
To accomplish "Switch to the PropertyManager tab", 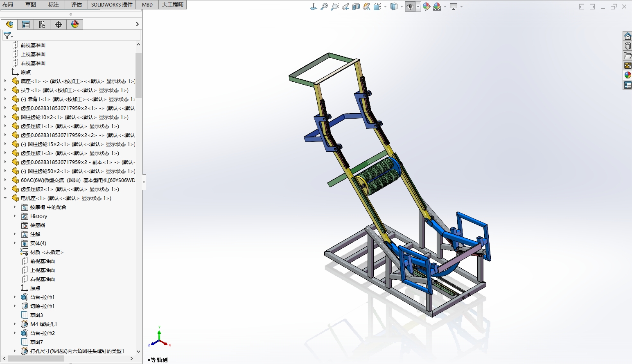I will (x=26, y=25).
